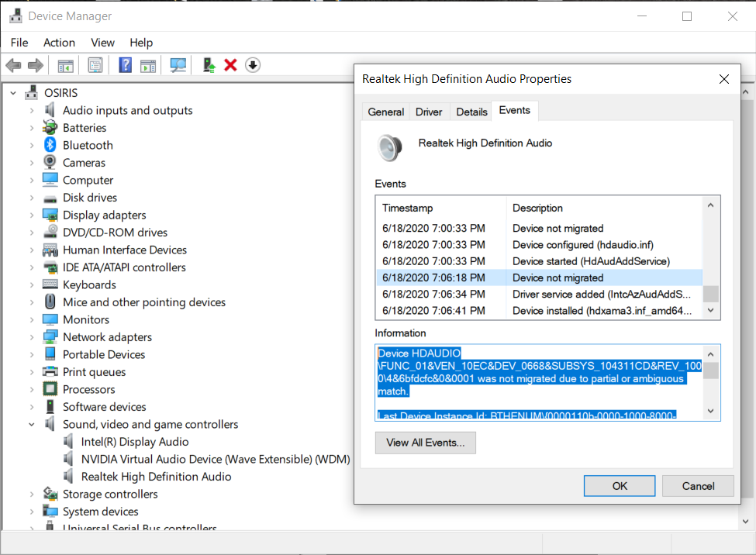Click the back navigation arrow icon
This screenshot has height=555, width=756.
[13, 65]
